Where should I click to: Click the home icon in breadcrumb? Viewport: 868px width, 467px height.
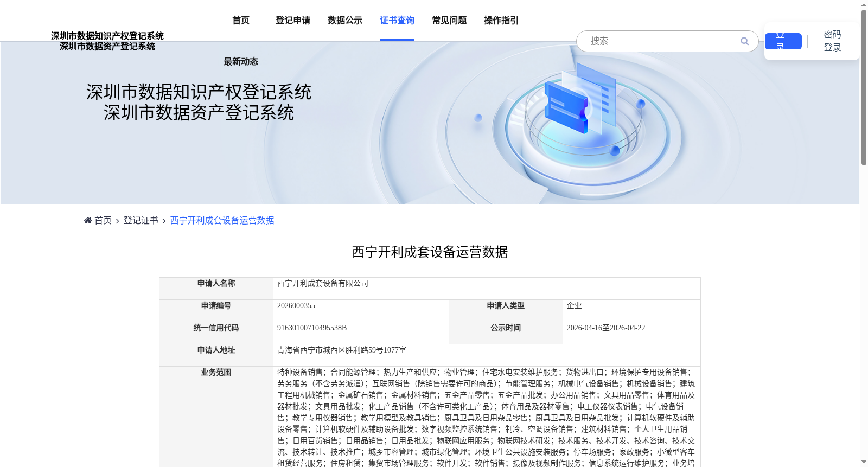pyautogui.click(x=88, y=220)
